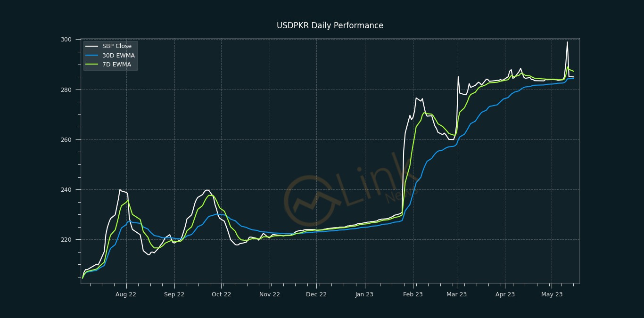
Task: Click the May 2023 price spike peak
Action: 567,42
